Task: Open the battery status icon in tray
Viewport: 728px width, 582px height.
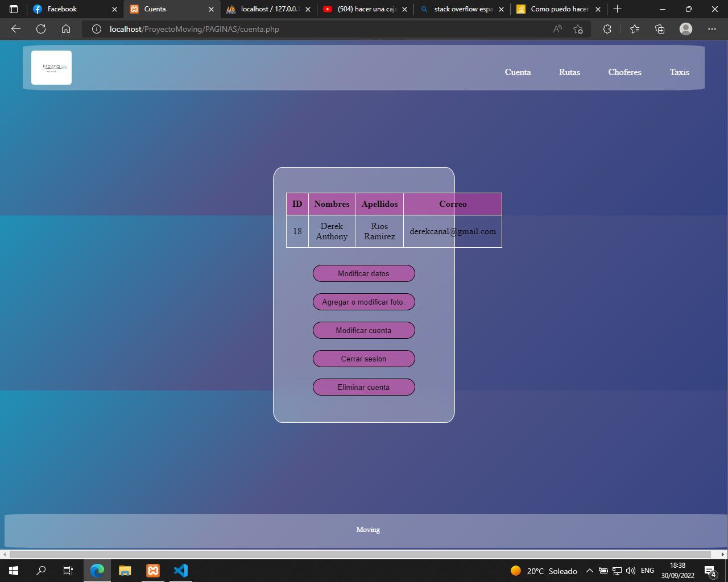Action: 603,571
